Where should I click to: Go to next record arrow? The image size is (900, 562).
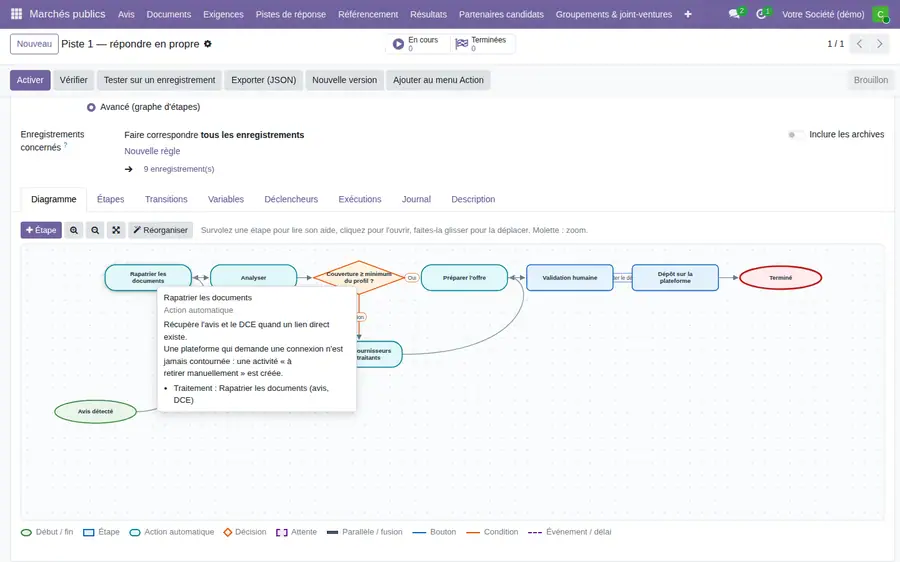pos(879,44)
